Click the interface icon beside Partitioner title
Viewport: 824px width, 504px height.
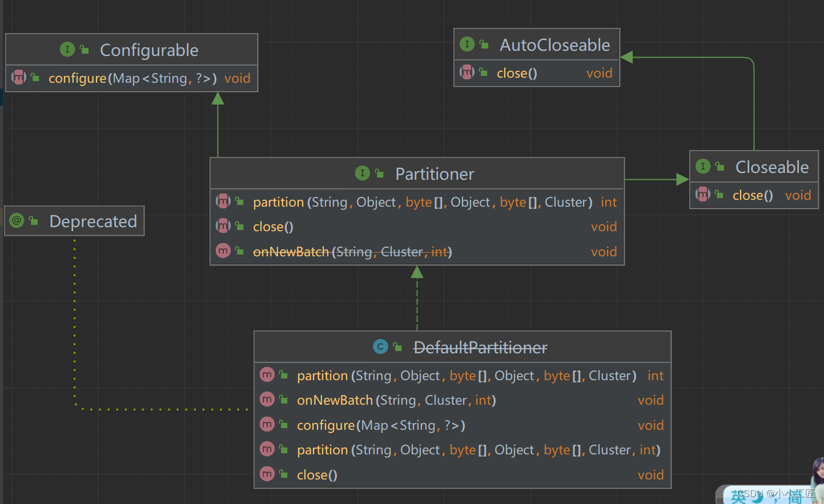coord(362,174)
